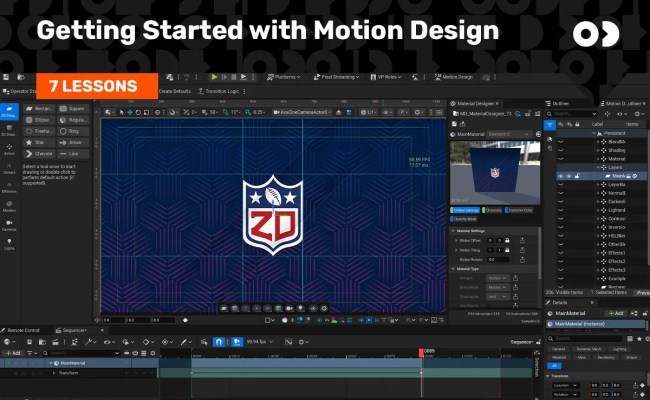Click the Transition Logic button

218,91
